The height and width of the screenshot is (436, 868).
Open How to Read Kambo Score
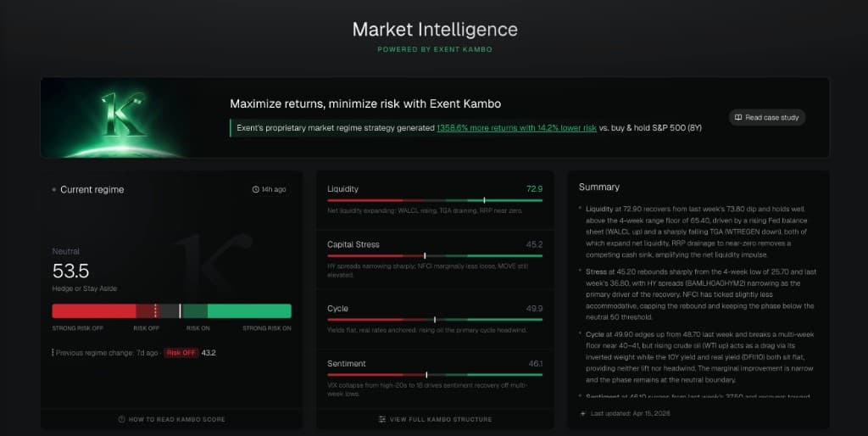pyautogui.click(x=171, y=419)
